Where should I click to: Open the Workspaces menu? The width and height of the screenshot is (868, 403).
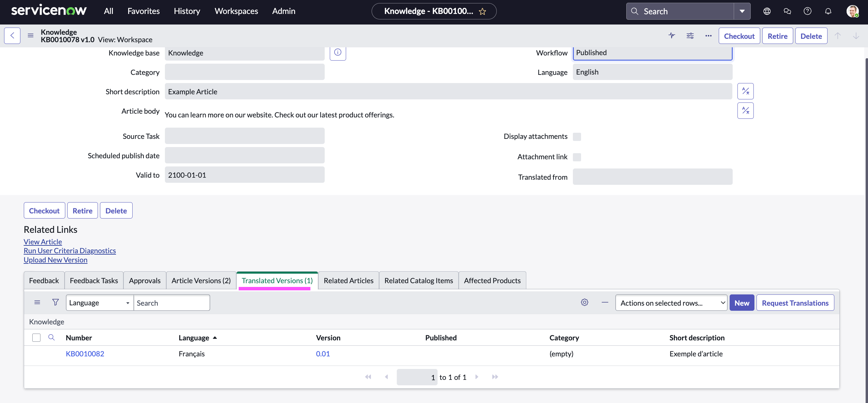pos(236,11)
